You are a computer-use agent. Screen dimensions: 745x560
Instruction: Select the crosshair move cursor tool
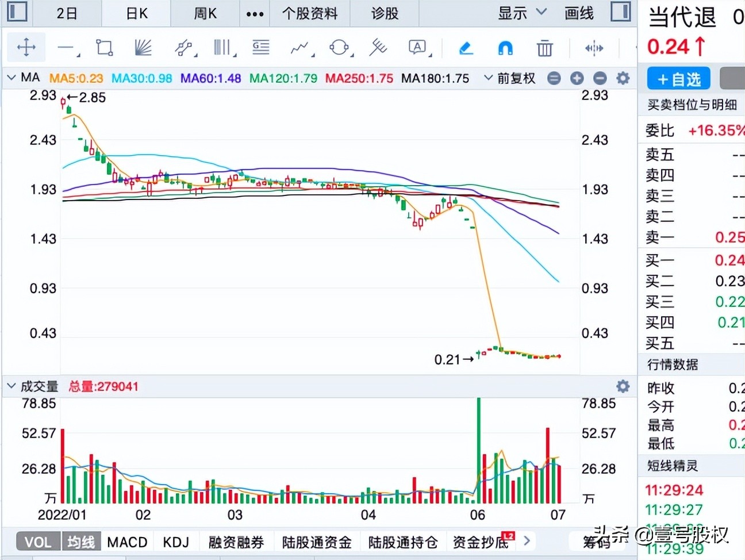click(26, 47)
